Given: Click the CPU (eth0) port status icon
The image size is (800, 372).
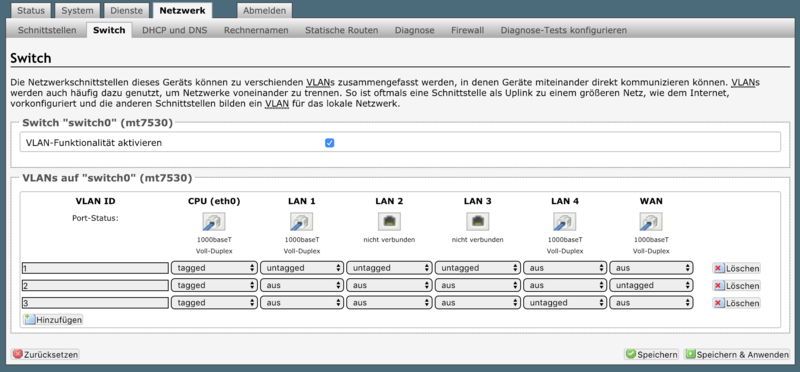Looking at the screenshot, I should click(214, 221).
